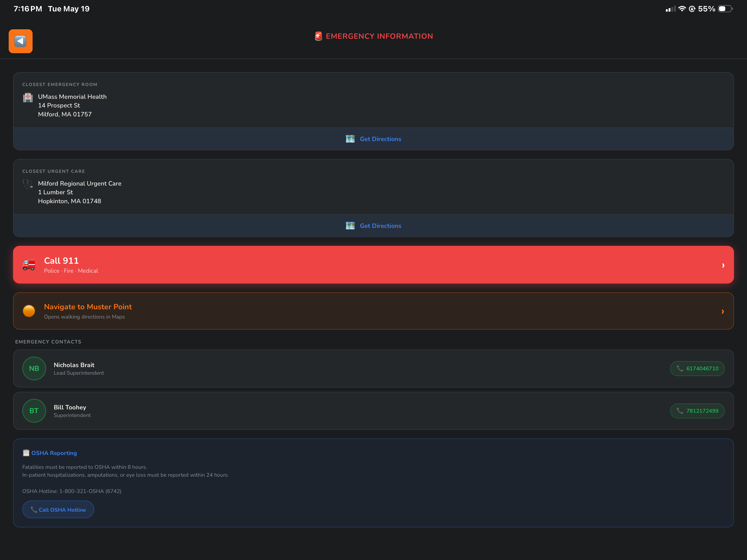Click the hospital building icon
The width and height of the screenshot is (747, 560).
28,97
